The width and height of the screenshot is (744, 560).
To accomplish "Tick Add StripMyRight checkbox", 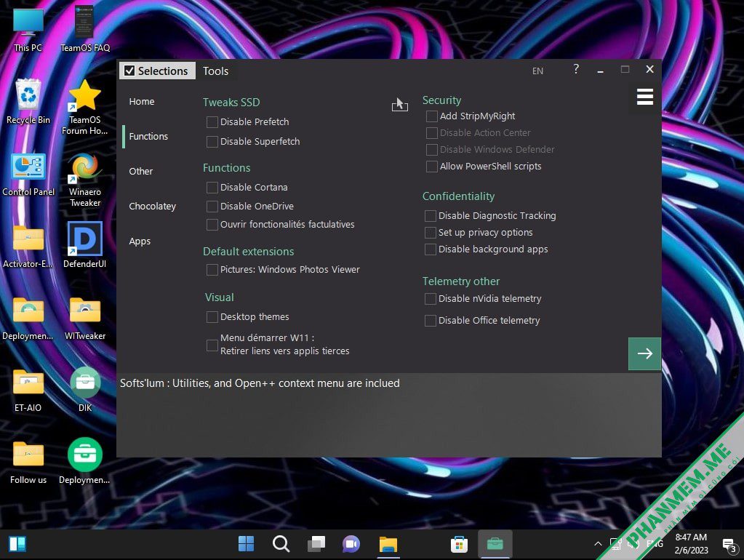I will point(432,116).
